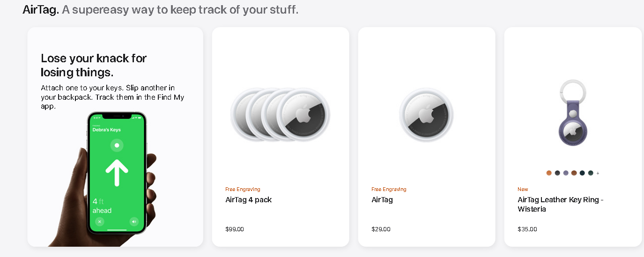Click the speaker icon on the phone screen
Screen dimensions: 644x257
[x=134, y=221]
